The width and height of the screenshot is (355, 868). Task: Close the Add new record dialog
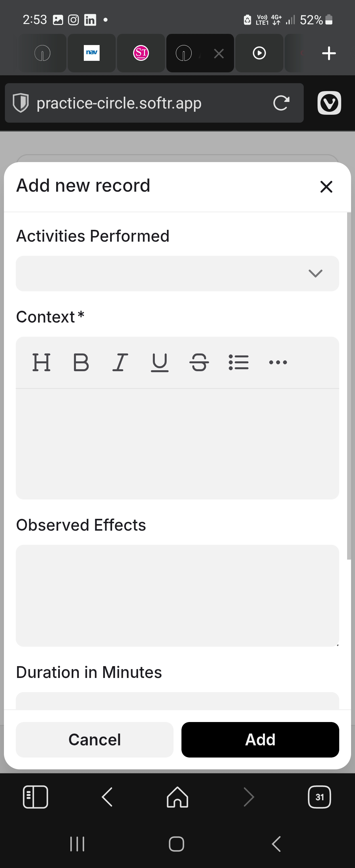[x=326, y=187]
